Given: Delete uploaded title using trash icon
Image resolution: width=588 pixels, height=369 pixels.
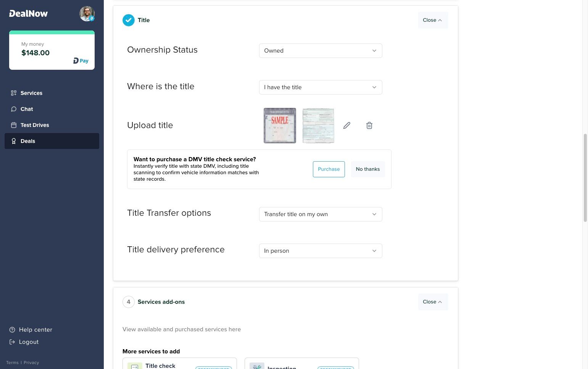Looking at the screenshot, I should click(x=369, y=125).
